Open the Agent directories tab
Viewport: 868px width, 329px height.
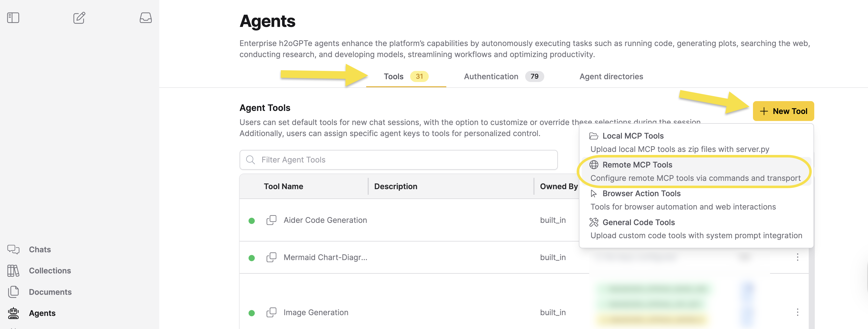pos(611,76)
